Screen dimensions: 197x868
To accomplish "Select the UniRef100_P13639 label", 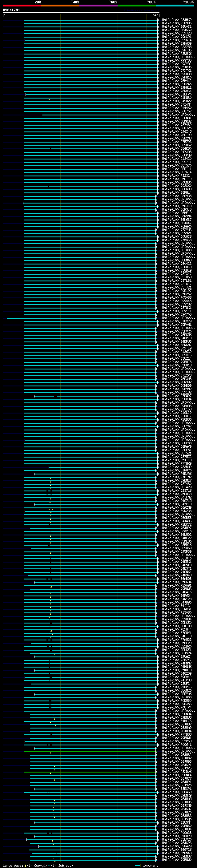I will 176,352.
